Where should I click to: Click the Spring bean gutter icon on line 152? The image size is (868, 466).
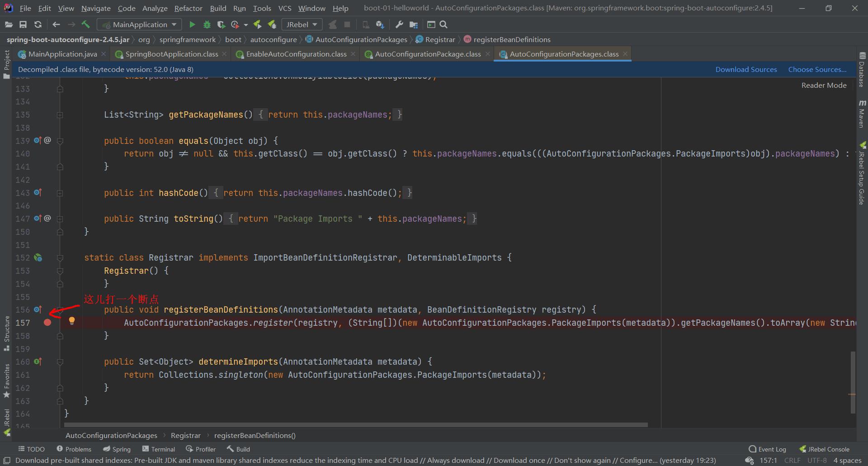click(x=38, y=257)
